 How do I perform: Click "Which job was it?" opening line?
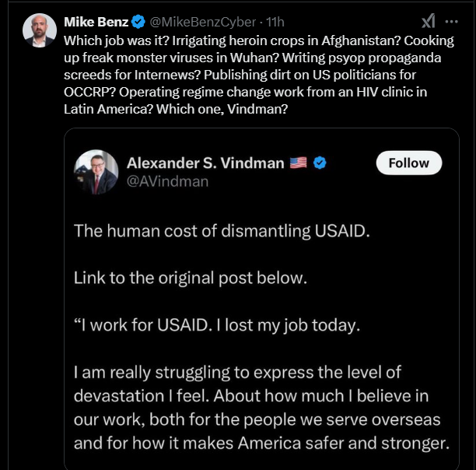(116, 40)
